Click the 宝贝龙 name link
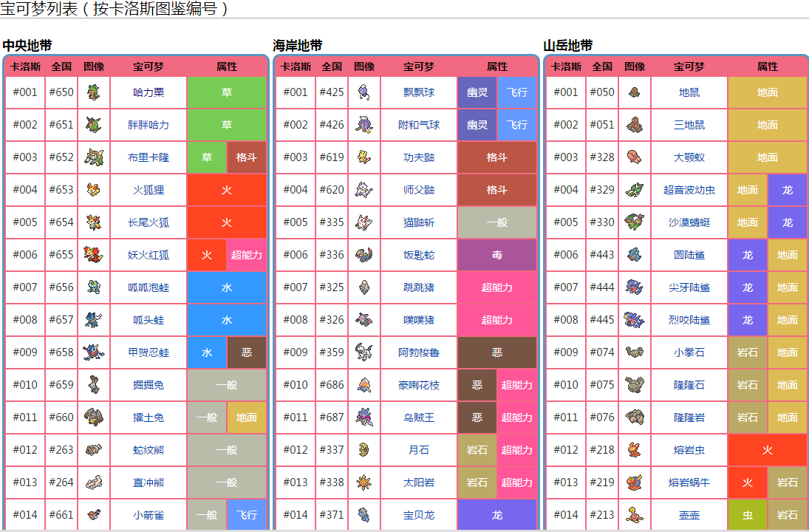 pyautogui.click(x=419, y=515)
